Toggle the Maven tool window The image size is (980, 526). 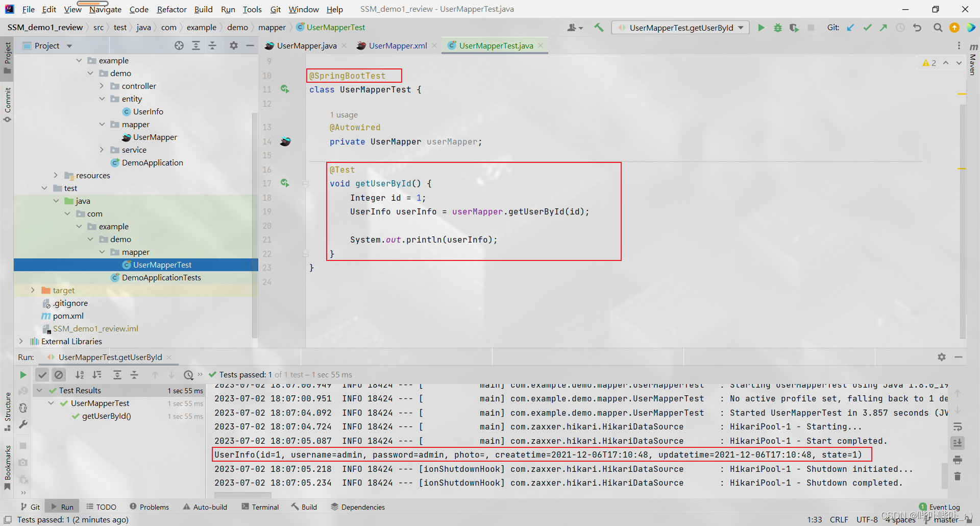click(973, 59)
